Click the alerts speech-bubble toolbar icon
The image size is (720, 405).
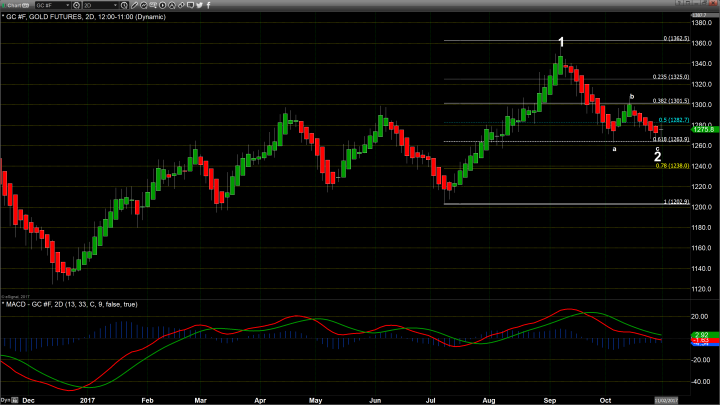153,6
